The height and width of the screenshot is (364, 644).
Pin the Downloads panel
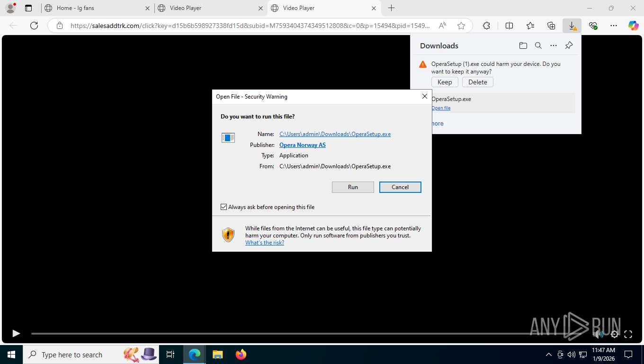tap(569, 45)
